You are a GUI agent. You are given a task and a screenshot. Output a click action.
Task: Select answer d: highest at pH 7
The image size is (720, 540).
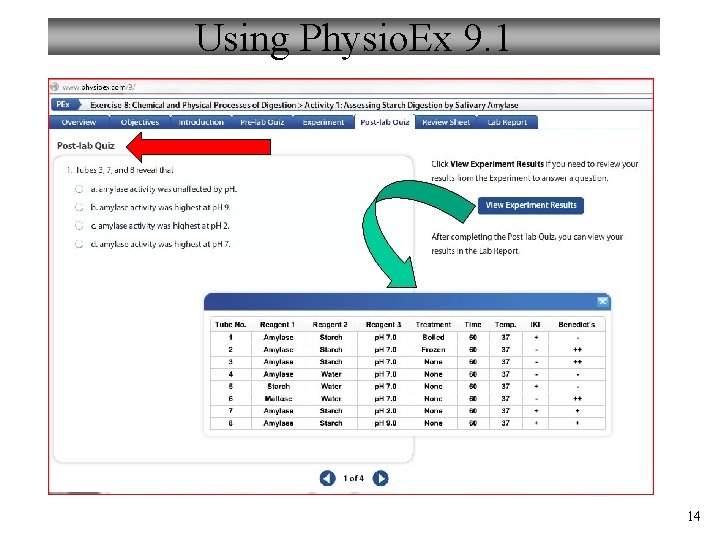[79, 244]
